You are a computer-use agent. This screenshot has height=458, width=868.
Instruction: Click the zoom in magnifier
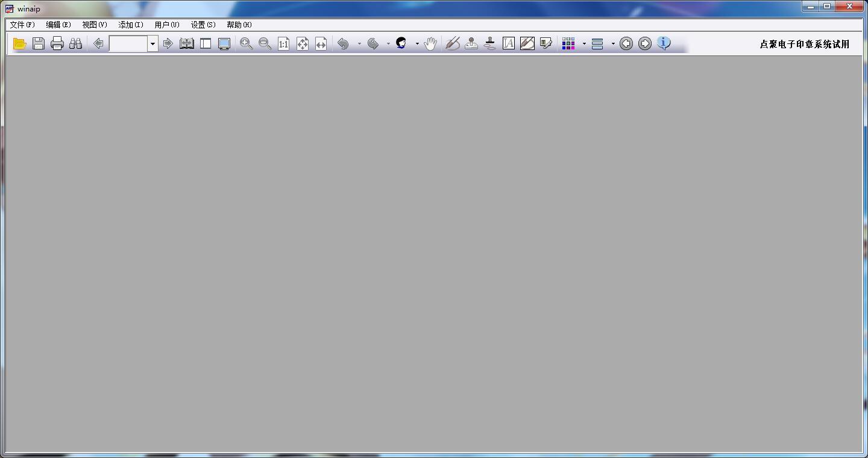click(x=246, y=43)
